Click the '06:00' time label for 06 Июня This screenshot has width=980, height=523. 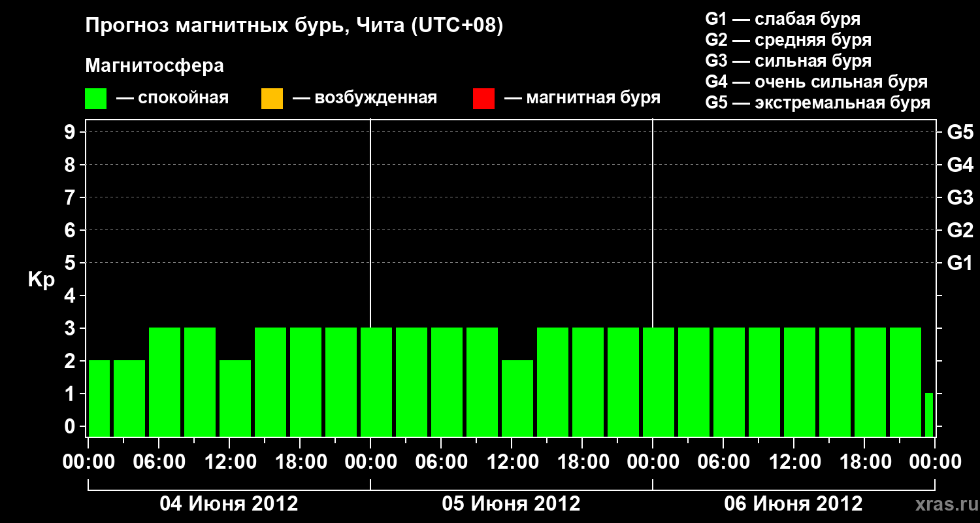(723, 462)
